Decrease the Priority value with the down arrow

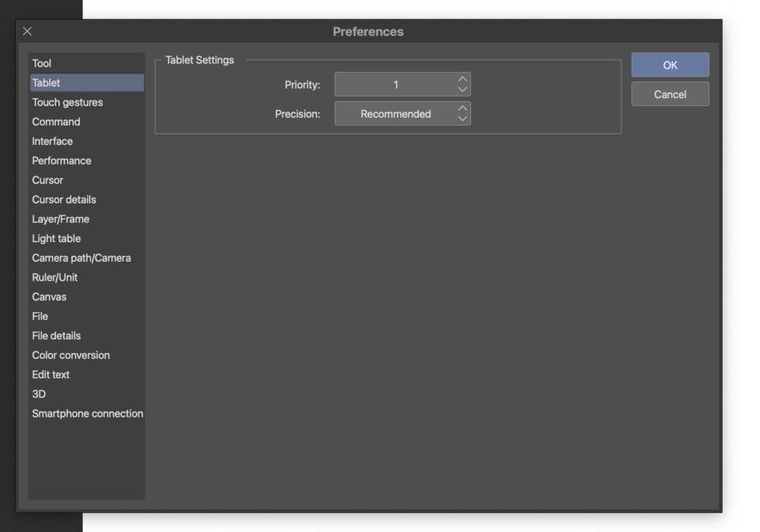point(462,89)
